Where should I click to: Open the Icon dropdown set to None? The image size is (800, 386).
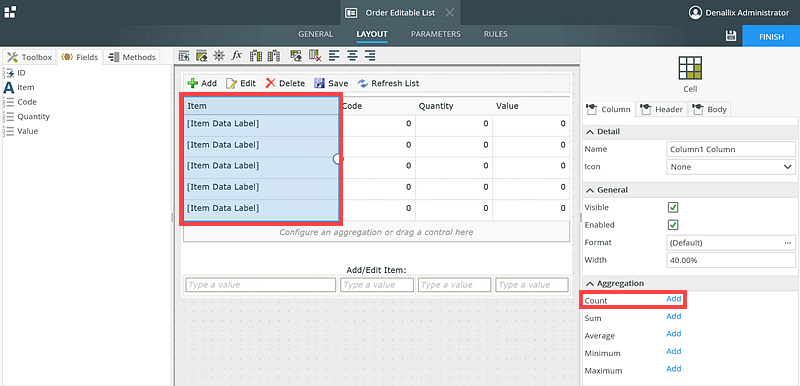pos(731,167)
